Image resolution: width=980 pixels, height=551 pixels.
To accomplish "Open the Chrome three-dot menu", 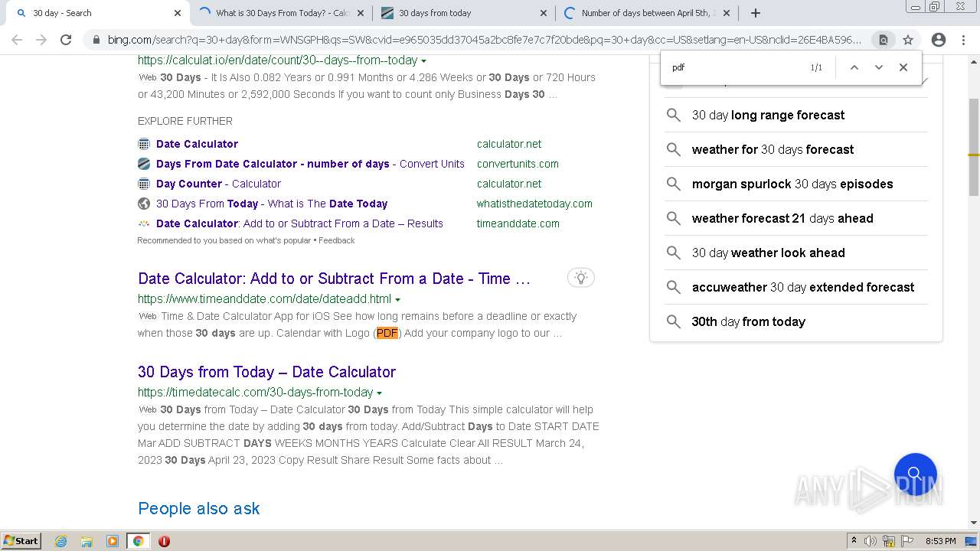I will click(963, 40).
